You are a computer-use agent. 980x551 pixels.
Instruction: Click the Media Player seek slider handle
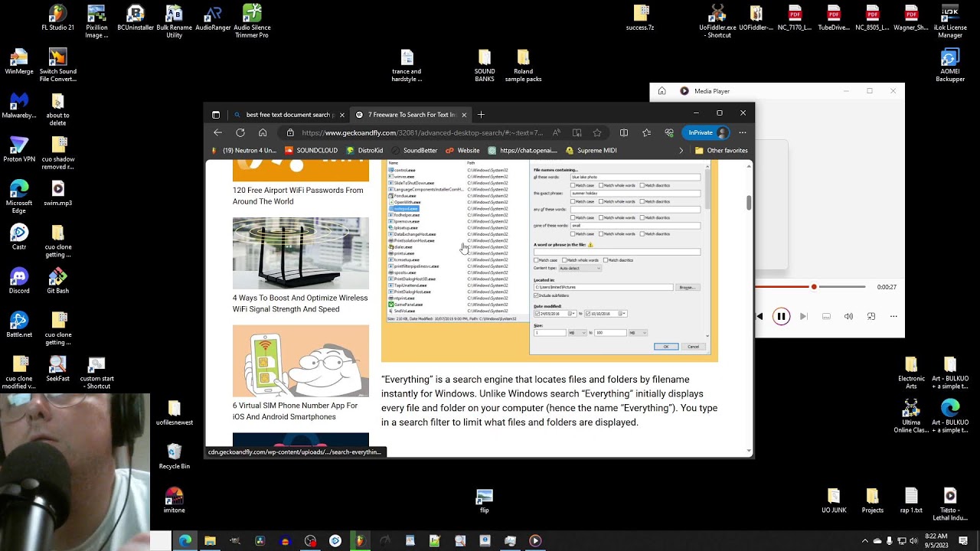pyautogui.click(x=814, y=287)
